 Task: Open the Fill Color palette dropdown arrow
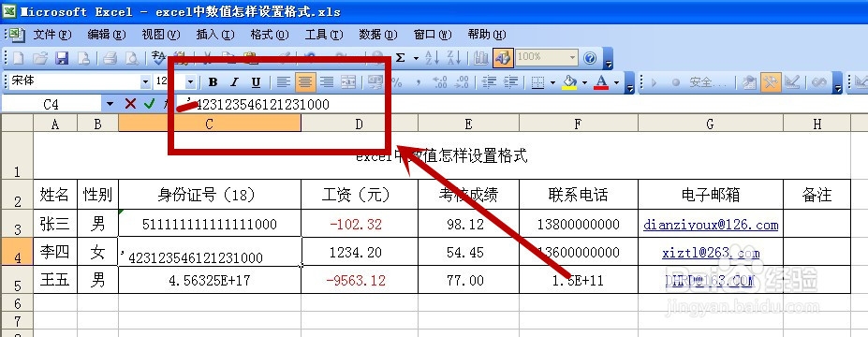coord(584,82)
